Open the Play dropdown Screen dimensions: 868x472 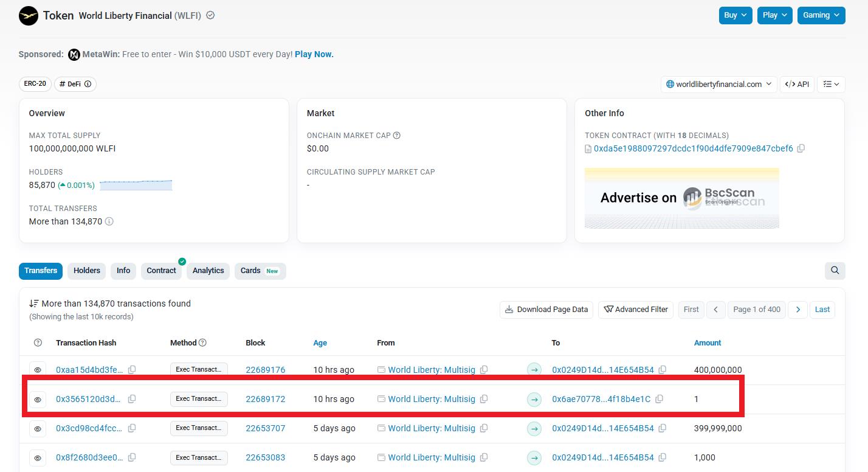pos(776,15)
